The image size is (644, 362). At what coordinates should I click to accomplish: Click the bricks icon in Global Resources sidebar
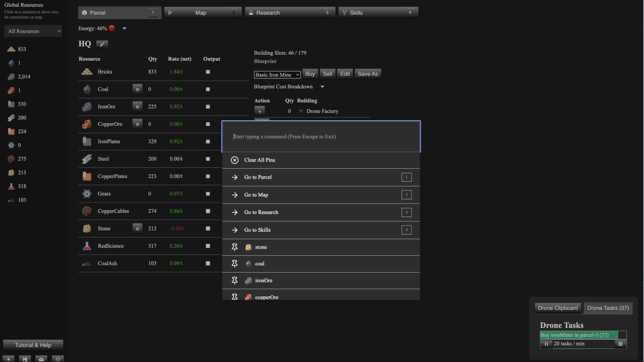coord(11,49)
